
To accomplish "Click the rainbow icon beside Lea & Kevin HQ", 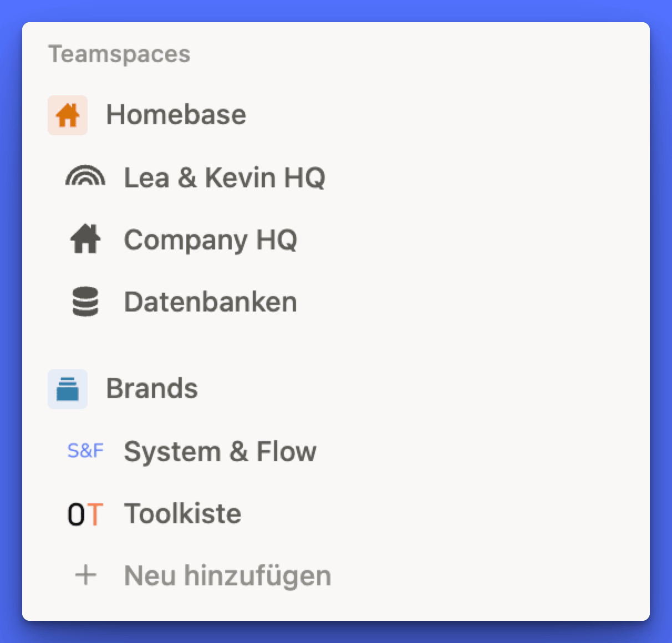I will click(85, 177).
